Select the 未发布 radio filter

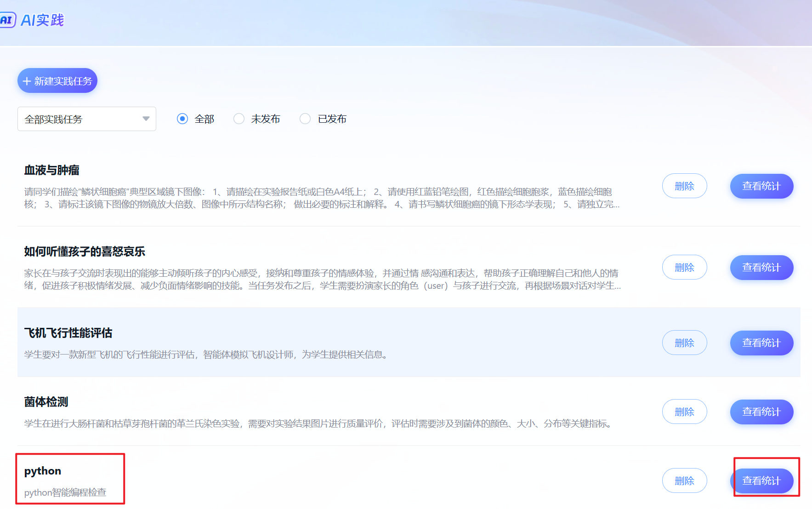pos(239,119)
